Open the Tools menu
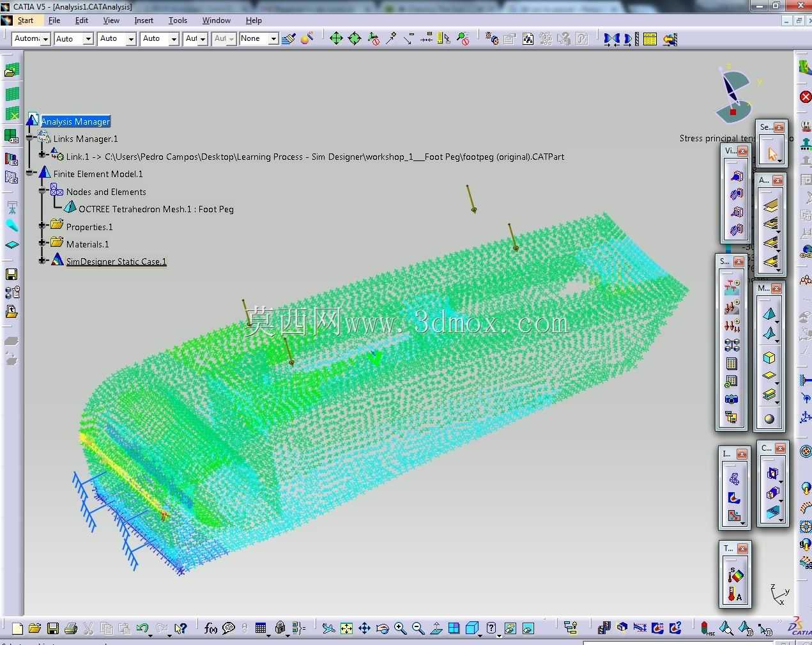The image size is (812, 645). (178, 20)
